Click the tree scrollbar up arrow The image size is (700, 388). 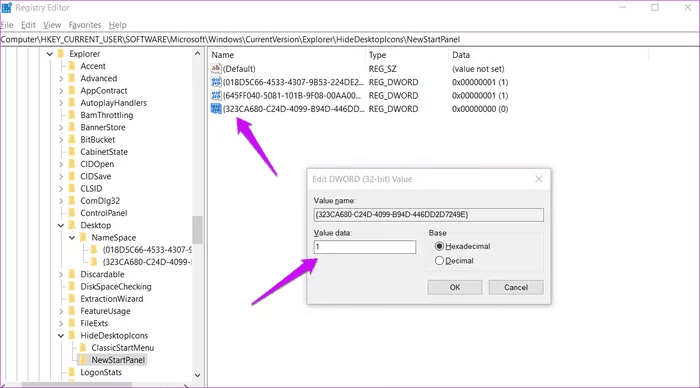(x=197, y=54)
